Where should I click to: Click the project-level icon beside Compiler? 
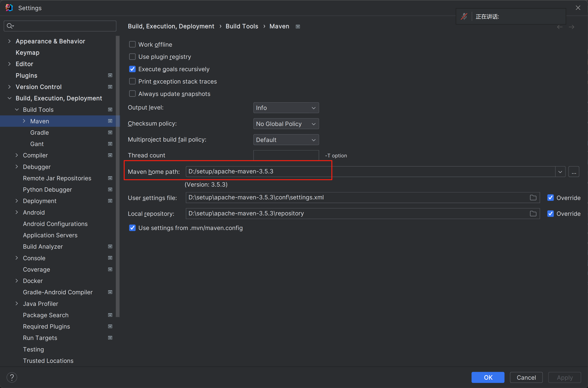click(x=110, y=155)
